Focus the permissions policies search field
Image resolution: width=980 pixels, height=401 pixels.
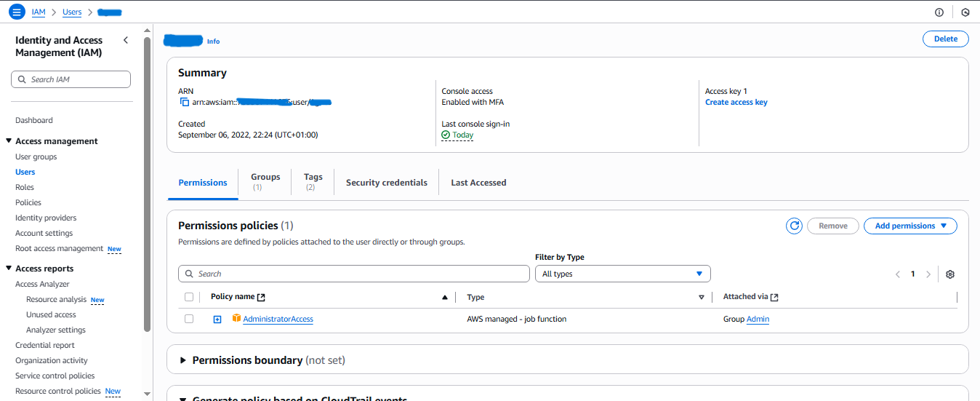point(354,274)
